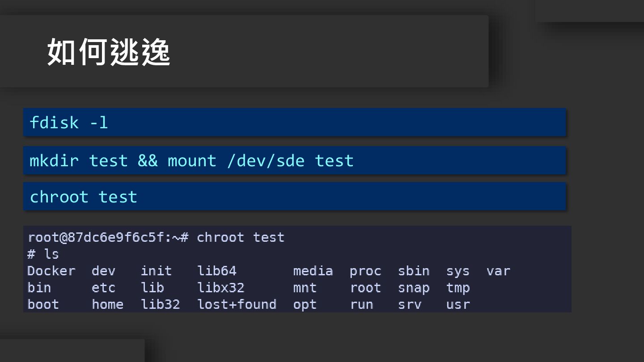Viewport: 644px width, 362px height.
Task: Select the fdisk -l command box
Action: pos(294,122)
